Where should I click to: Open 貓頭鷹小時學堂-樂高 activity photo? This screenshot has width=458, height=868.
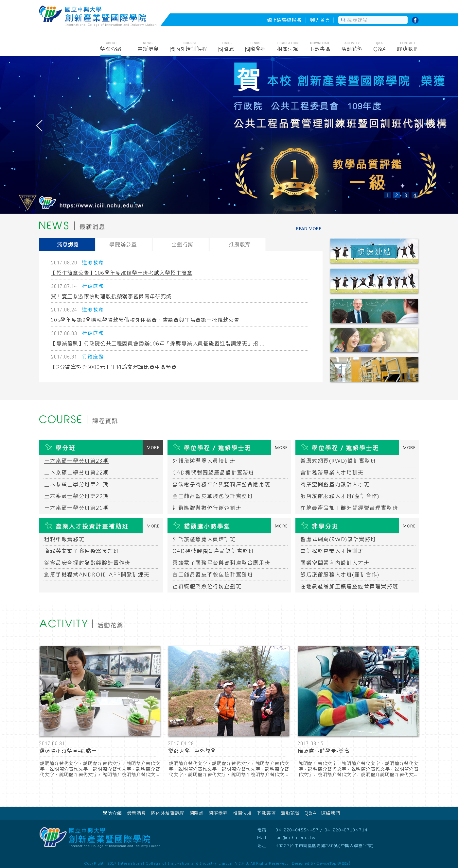[x=358, y=691]
